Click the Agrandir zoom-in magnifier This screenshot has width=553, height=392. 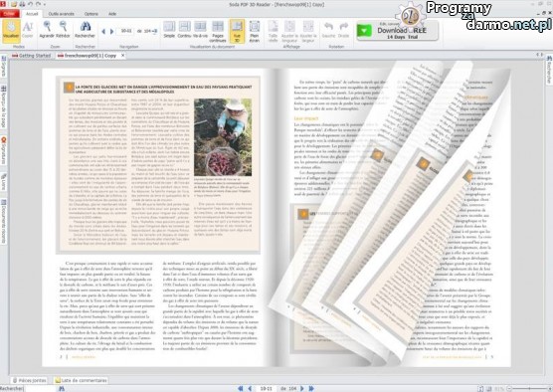46,30
